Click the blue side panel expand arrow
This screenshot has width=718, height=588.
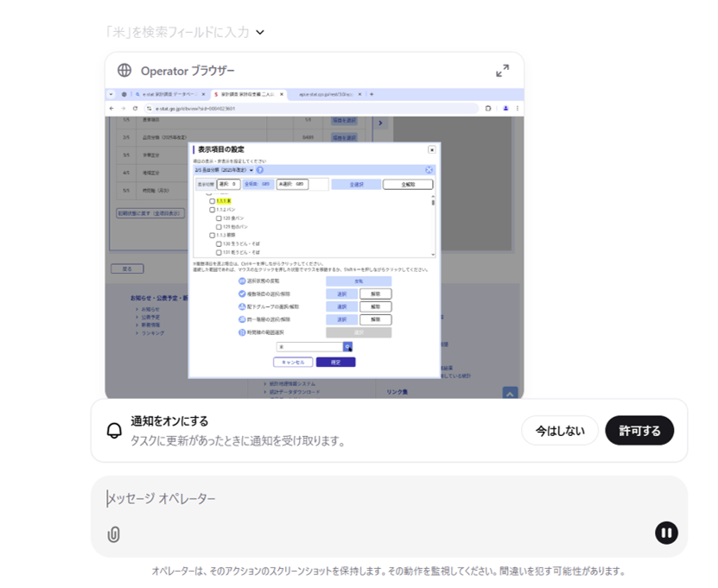381,123
